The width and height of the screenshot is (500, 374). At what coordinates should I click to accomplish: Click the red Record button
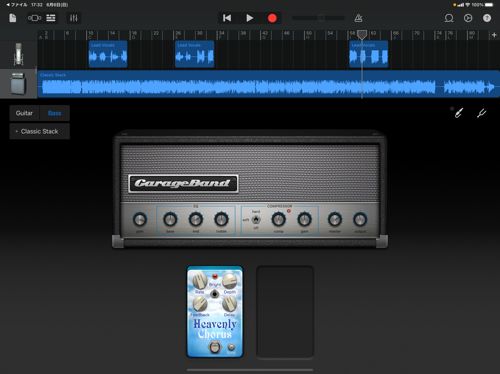[272, 18]
